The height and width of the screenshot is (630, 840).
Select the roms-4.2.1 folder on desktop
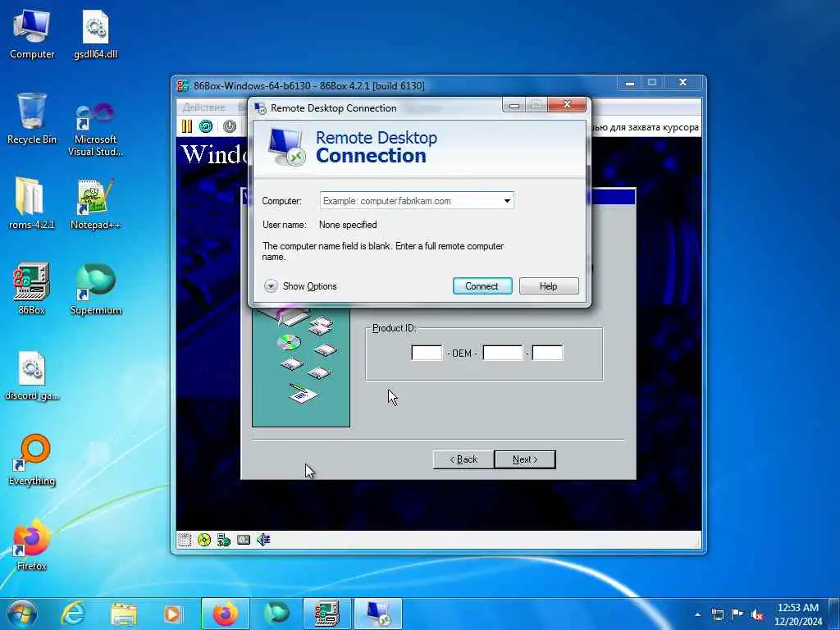[32, 203]
